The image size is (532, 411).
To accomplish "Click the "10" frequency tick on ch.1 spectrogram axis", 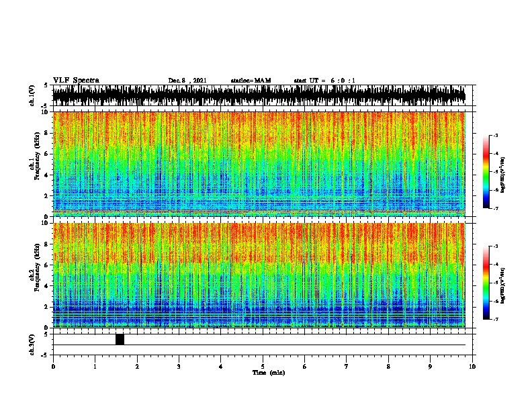I will (46, 112).
